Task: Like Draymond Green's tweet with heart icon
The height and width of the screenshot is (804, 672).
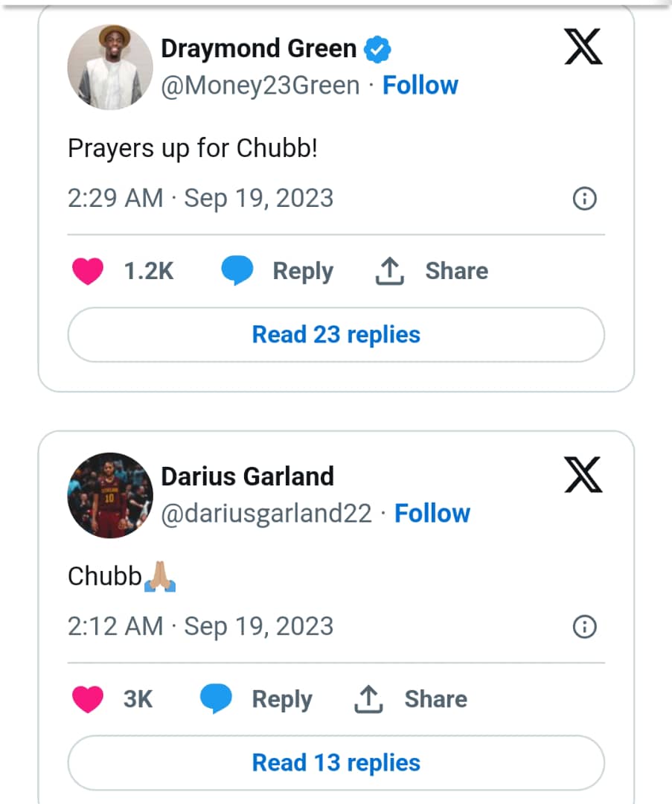Action: coord(88,271)
